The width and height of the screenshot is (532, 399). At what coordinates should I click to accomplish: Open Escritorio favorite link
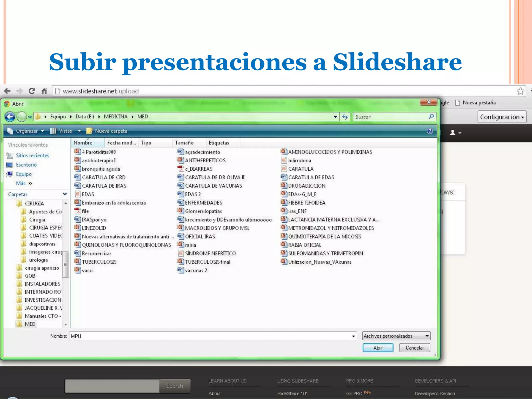(26, 165)
